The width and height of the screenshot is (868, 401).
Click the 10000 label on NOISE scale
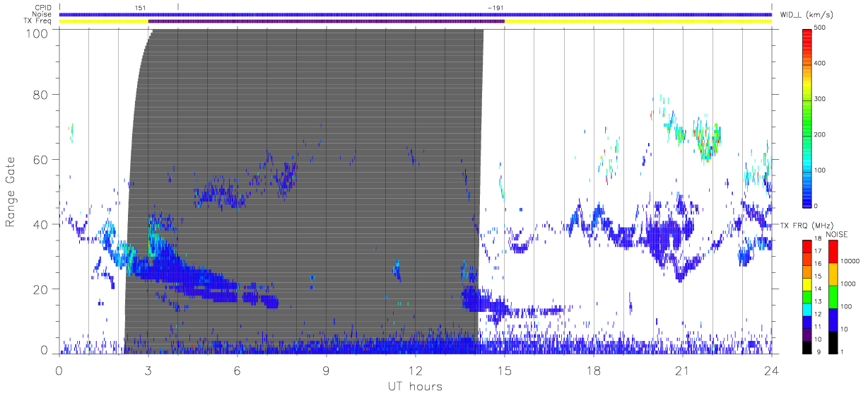tap(849, 261)
